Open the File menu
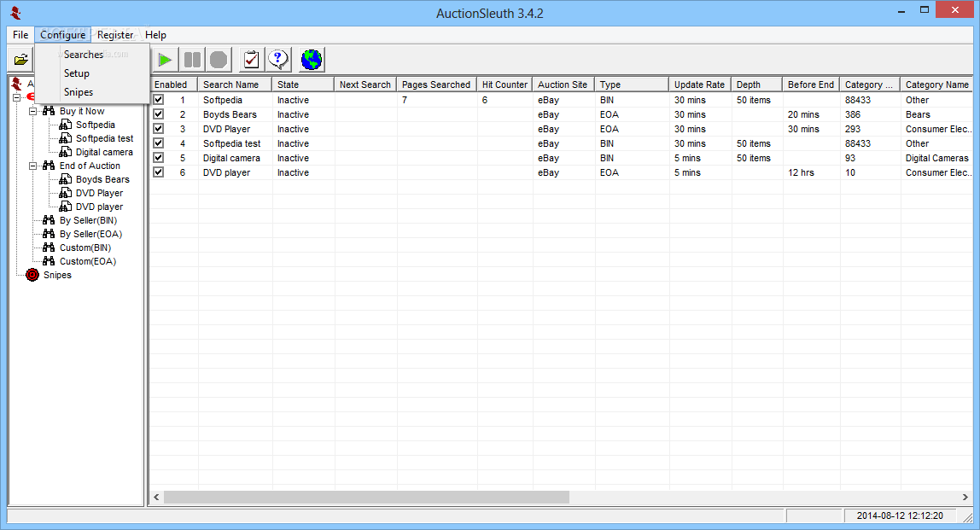Image resolution: width=980 pixels, height=530 pixels. tap(20, 35)
